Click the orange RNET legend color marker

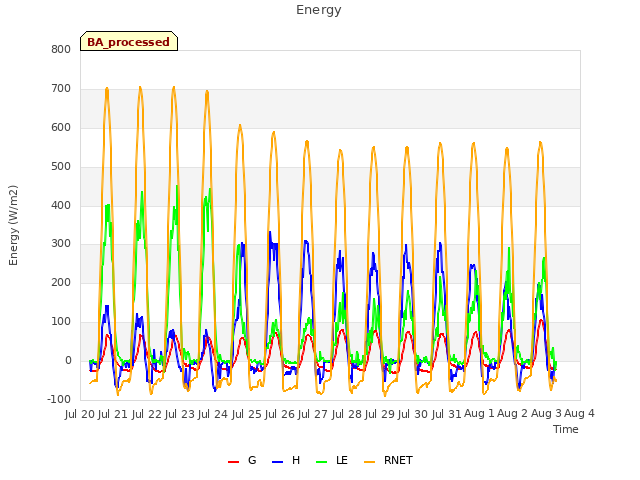point(369,462)
